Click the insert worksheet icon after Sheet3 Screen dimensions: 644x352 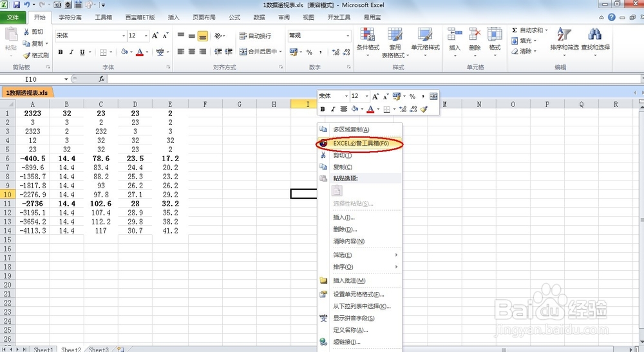121,349
